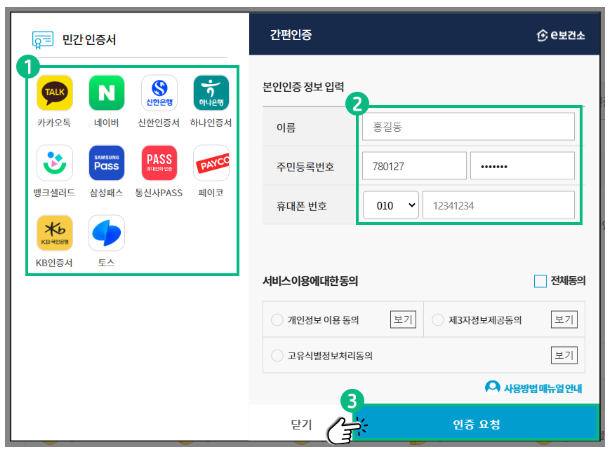Focus the 이름 name input field

pyautogui.click(x=468, y=127)
